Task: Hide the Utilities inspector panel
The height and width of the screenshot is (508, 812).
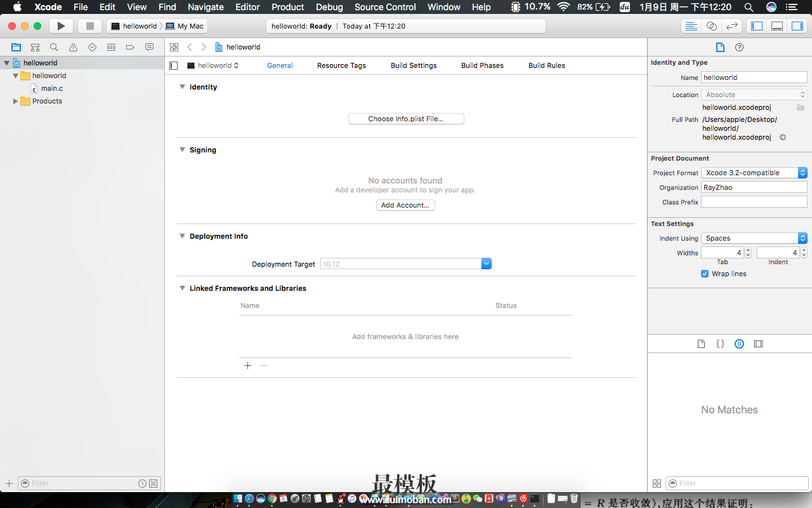Action: pyautogui.click(x=797, y=26)
